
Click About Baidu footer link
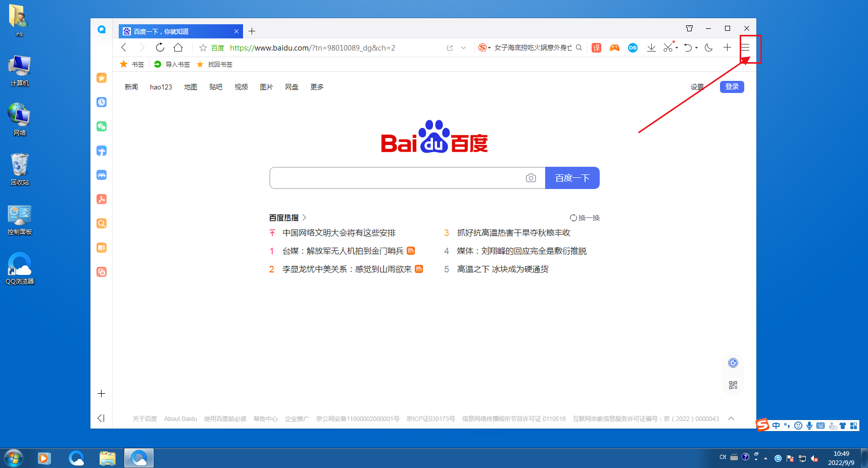[x=180, y=419]
